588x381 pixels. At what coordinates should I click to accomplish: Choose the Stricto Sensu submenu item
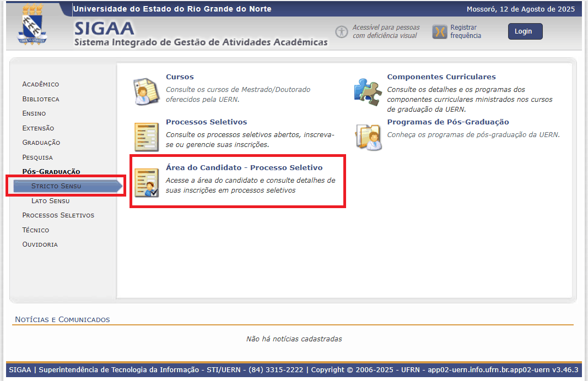pos(56,186)
